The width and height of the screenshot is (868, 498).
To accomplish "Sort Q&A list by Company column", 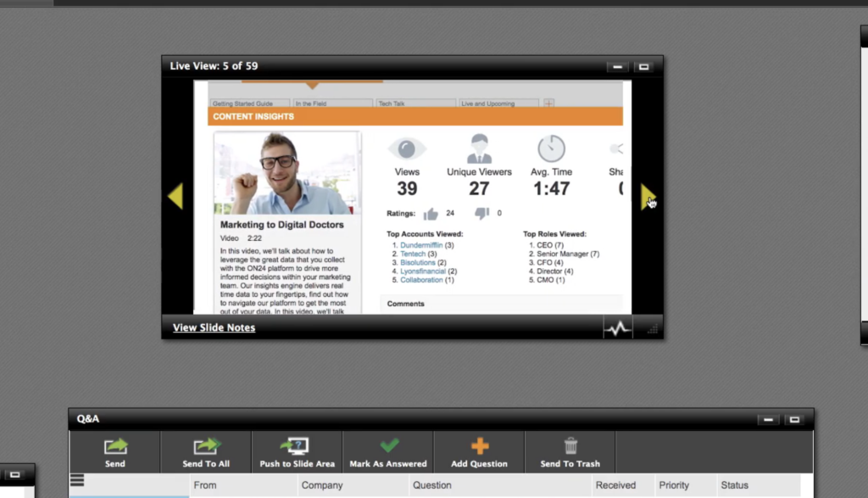I will 322,485.
